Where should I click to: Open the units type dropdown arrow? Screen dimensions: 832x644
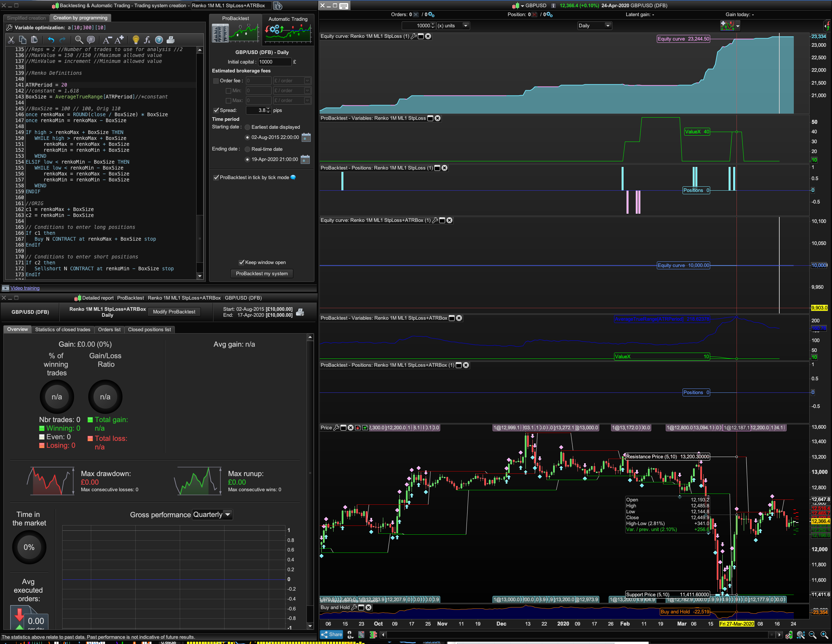(466, 25)
